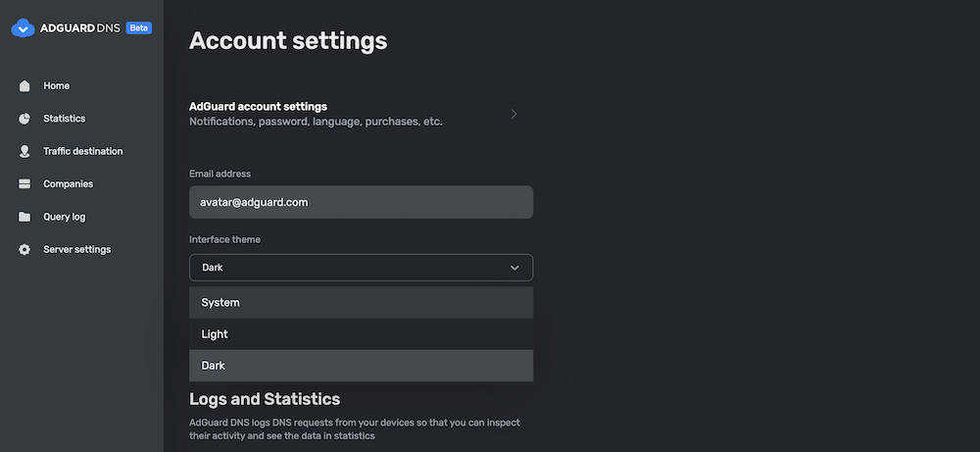Viewport: 980px width, 452px height.
Task: Click the Email address input field
Action: pyautogui.click(x=362, y=202)
